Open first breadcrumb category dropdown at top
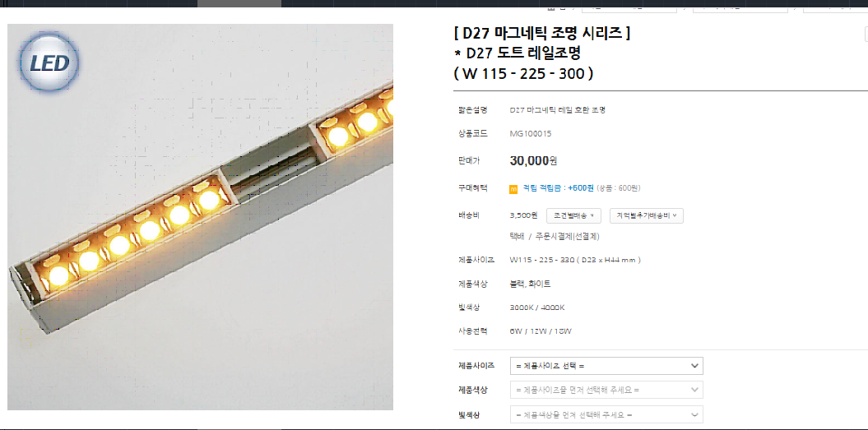The image size is (868, 430). pyautogui.click(x=629, y=8)
